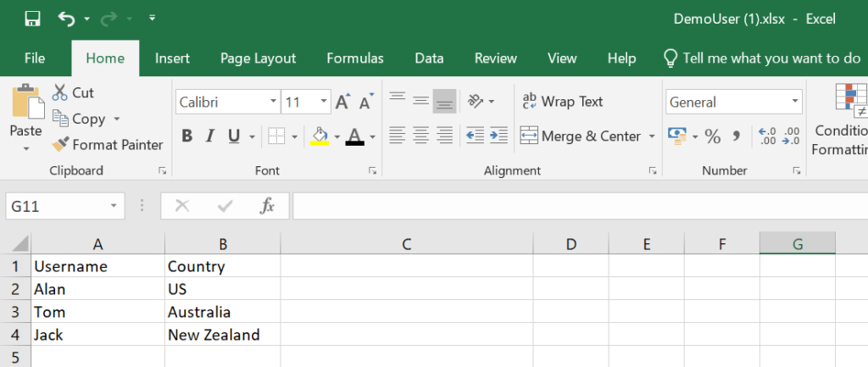Expand the Borders options arrow
Viewport: 868px width, 367px height.
294,136
